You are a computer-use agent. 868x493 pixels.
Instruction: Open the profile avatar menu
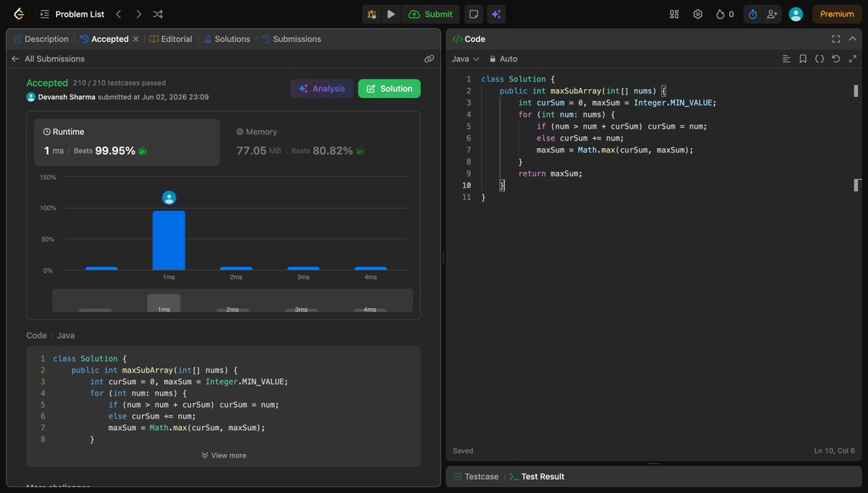[x=796, y=14]
